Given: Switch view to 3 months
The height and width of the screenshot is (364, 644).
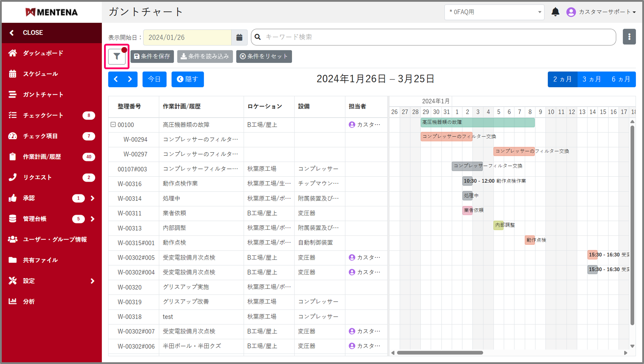Looking at the screenshot, I should click(x=591, y=79).
